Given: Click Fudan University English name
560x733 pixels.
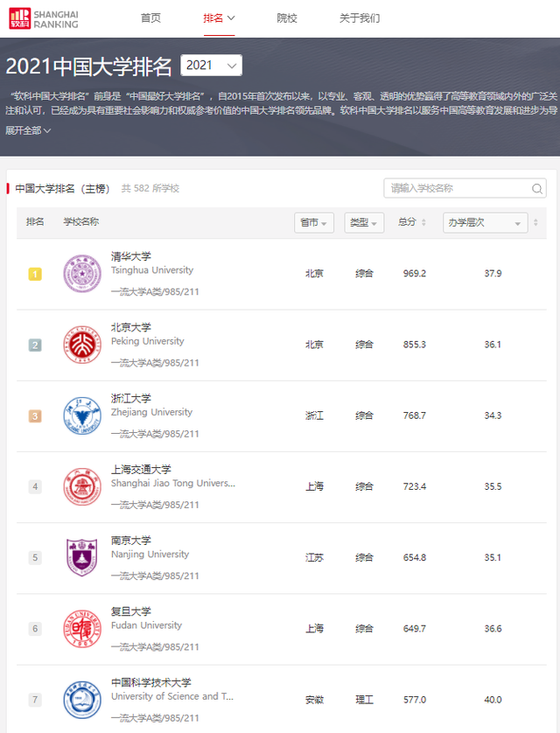Looking at the screenshot, I should coord(146,625).
